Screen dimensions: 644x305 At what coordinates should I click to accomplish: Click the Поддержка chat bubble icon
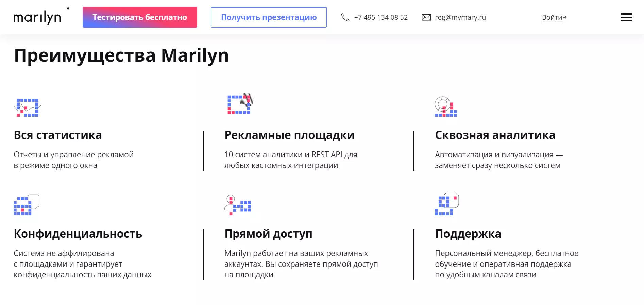[x=447, y=204]
